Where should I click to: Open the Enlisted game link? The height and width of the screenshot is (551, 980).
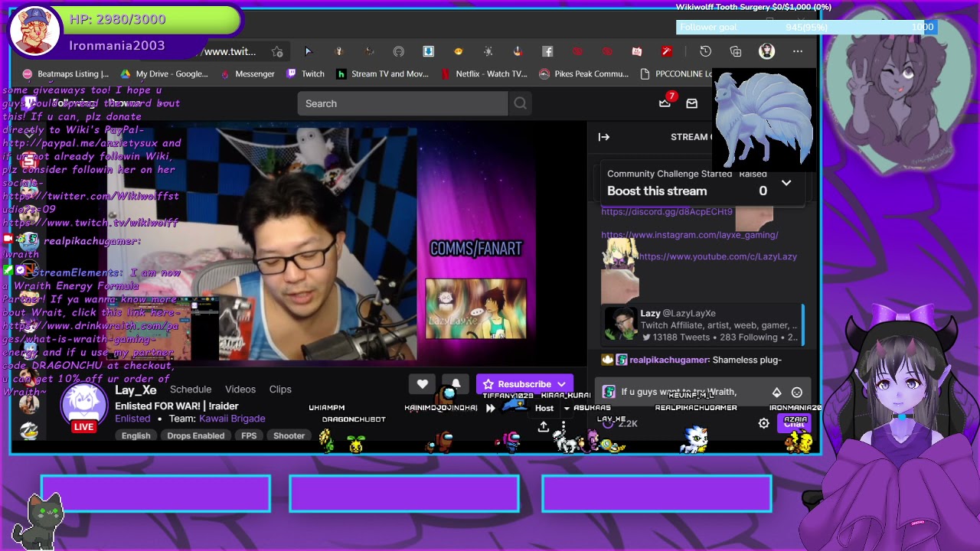click(132, 419)
